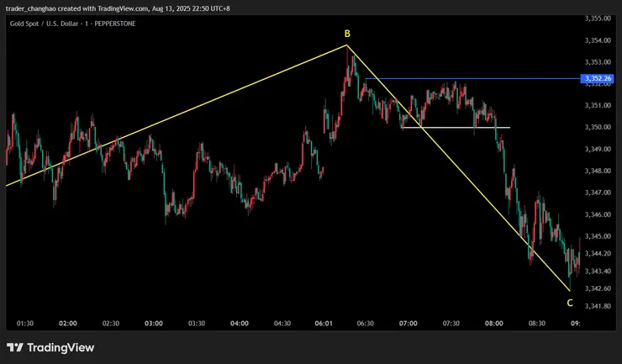Click the 03:30 time axis label
622x364 pixels.
[197, 324]
